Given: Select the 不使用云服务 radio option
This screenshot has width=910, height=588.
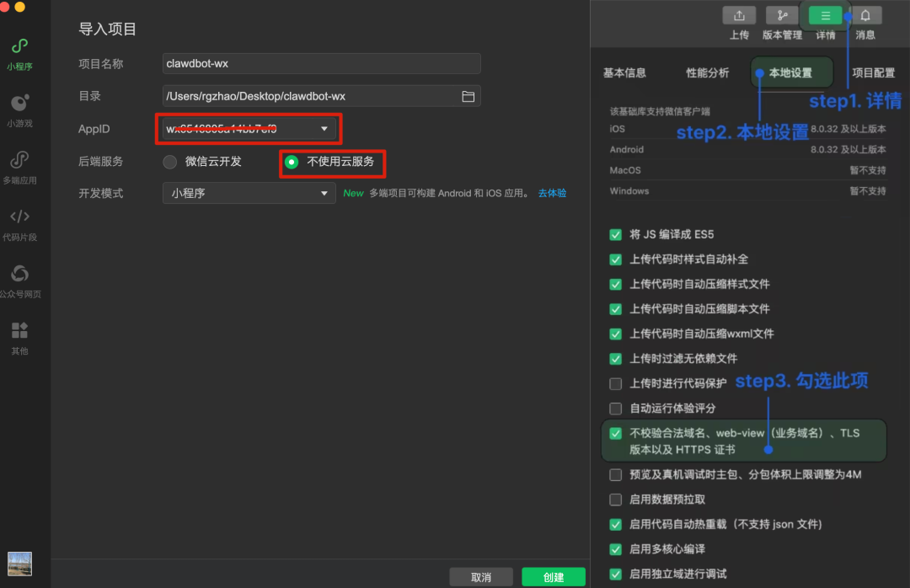Looking at the screenshot, I should pos(292,162).
